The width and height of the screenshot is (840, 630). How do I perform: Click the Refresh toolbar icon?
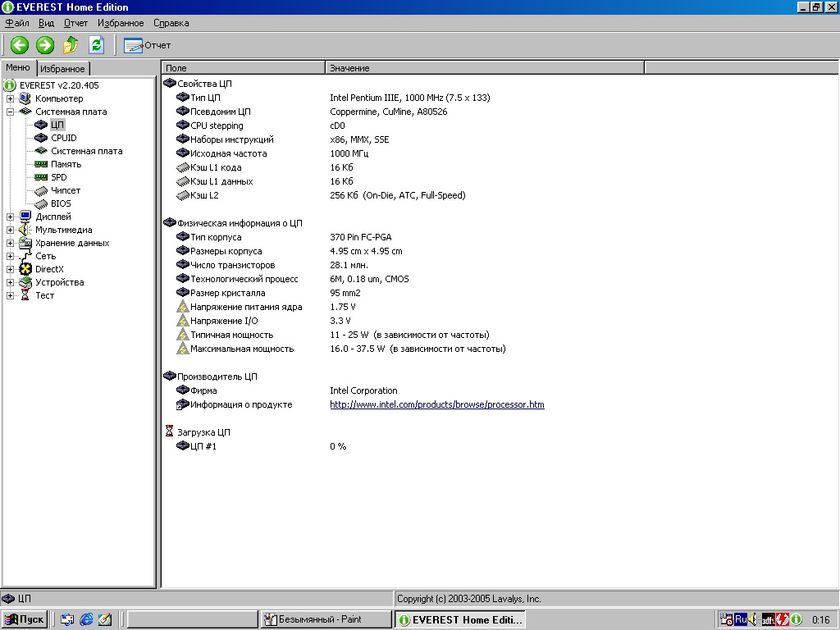point(97,45)
